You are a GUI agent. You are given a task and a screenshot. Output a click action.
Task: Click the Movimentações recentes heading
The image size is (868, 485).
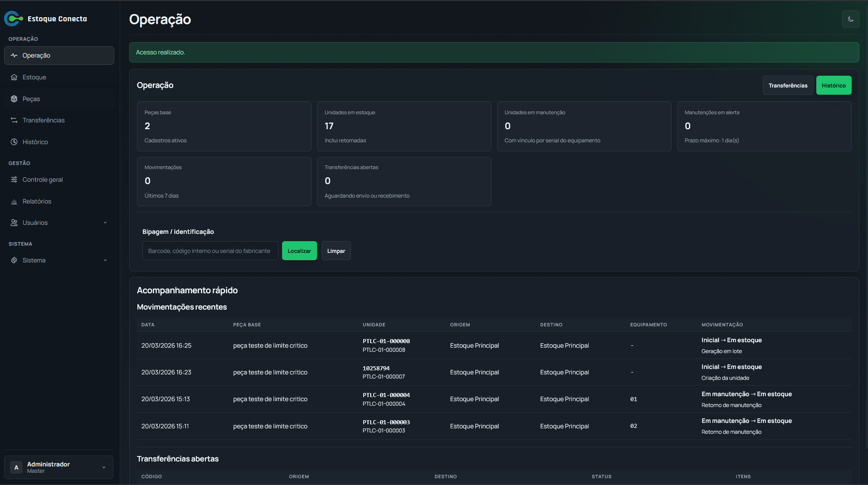182,307
